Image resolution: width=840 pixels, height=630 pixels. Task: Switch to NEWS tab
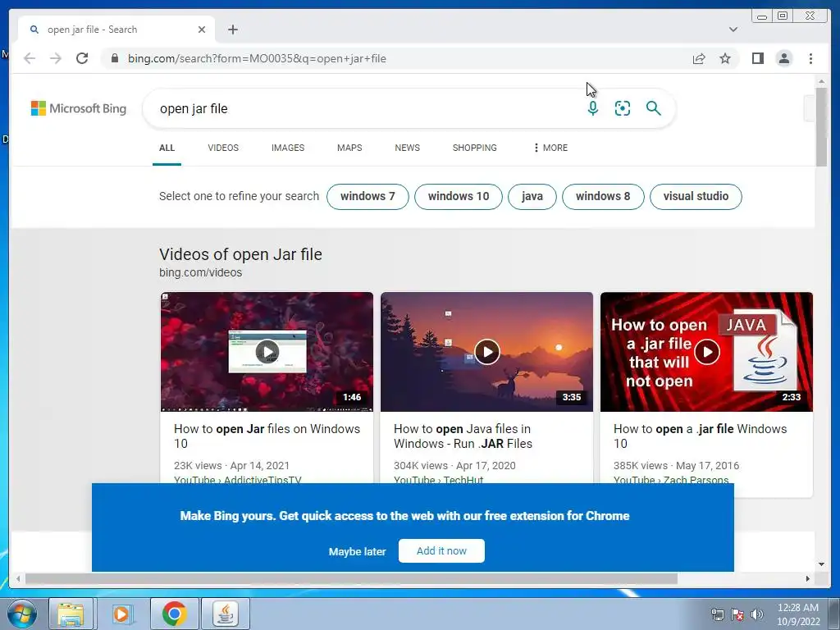(x=407, y=148)
